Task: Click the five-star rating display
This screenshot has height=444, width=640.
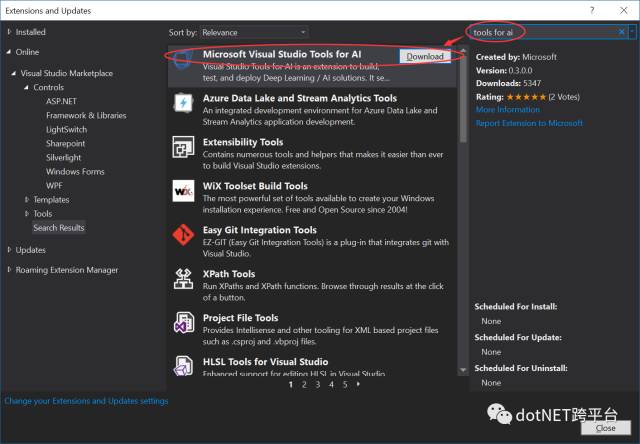Action: [x=526, y=97]
